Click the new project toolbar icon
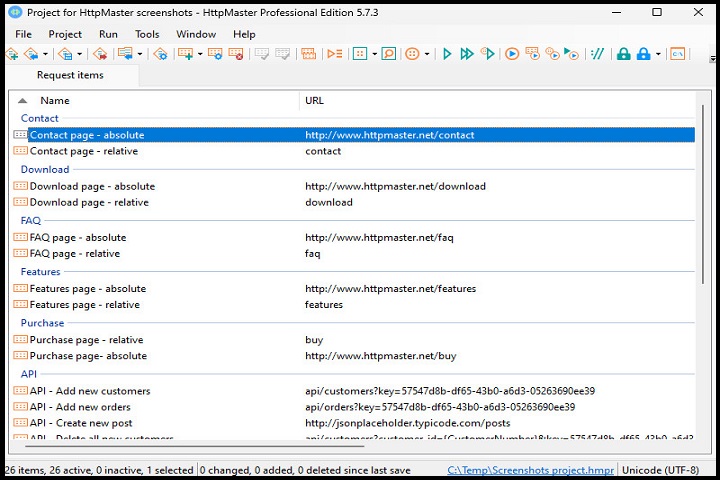Image resolution: width=720 pixels, height=480 pixels. [12, 54]
